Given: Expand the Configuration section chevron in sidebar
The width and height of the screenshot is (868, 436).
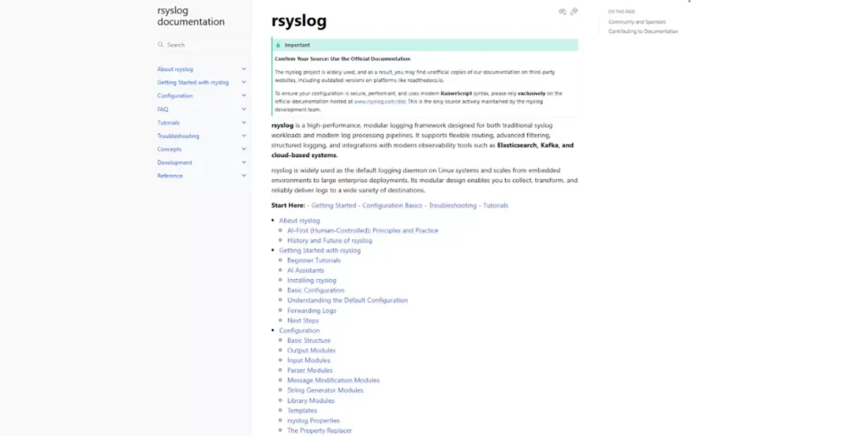Looking at the screenshot, I should [x=244, y=96].
